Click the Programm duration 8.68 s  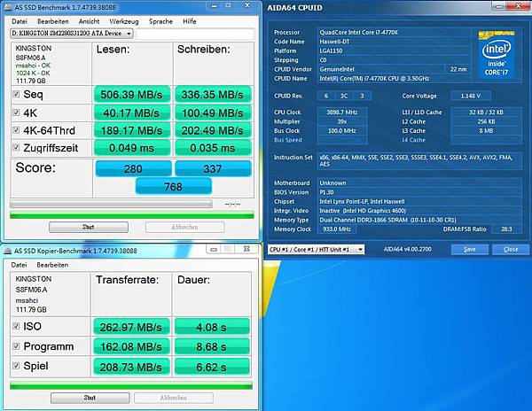[212, 346]
